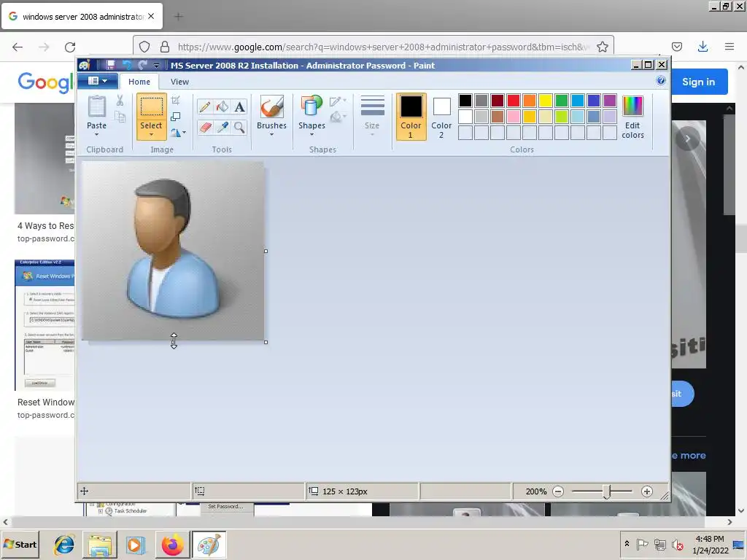Click the Firefox address bar URL
Viewport: 747px width, 560px height.
(383, 47)
